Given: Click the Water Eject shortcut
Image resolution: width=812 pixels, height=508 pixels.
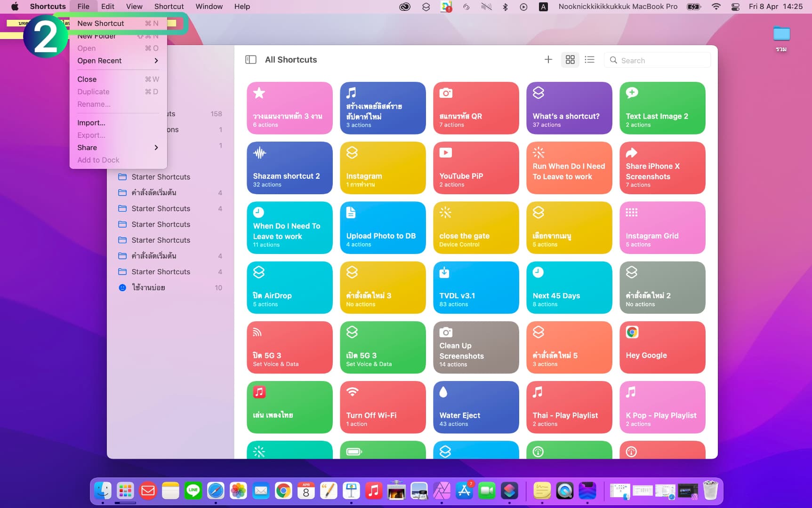Looking at the screenshot, I should point(475,407).
